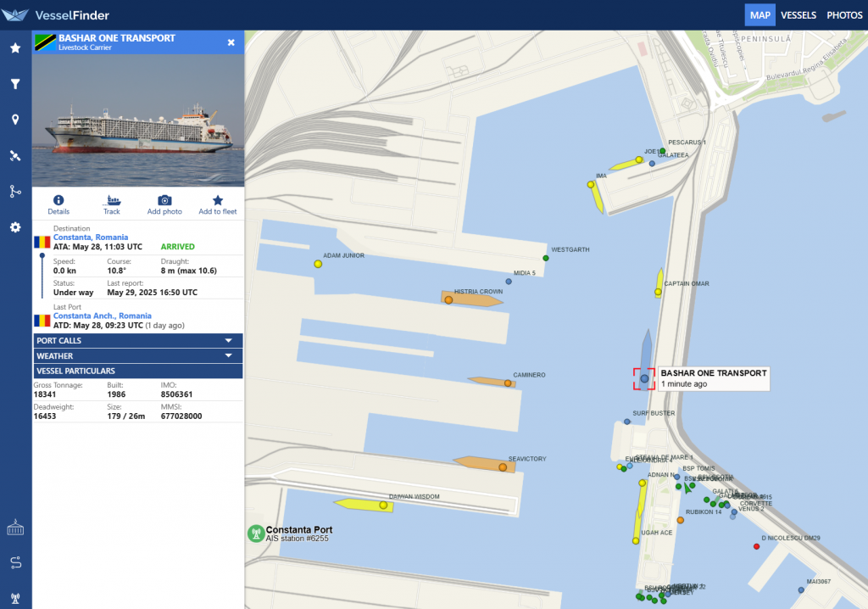
Task: Click the VesselFinder logo
Action: click(55, 15)
